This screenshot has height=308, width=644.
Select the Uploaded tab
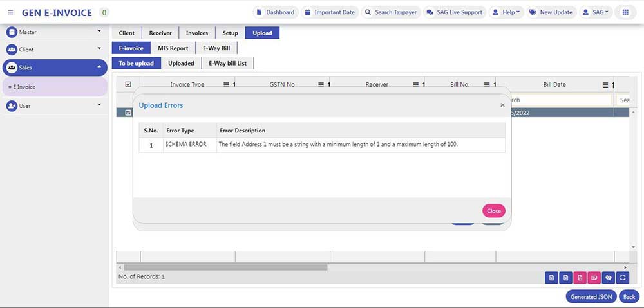(181, 63)
